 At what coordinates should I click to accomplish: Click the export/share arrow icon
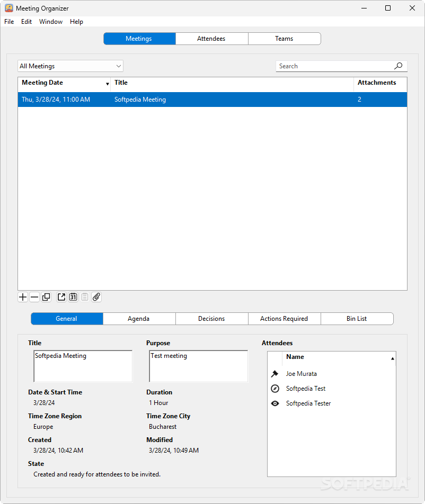coord(61,297)
